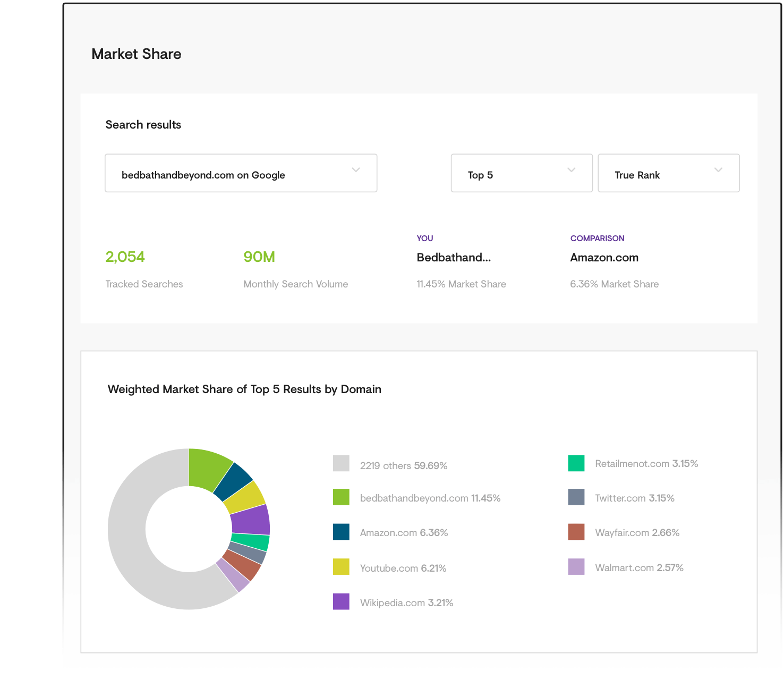This screenshot has height=696, width=784.
Task: Click chevron arrow in Top 5 selector
Action: coord(572,170)
